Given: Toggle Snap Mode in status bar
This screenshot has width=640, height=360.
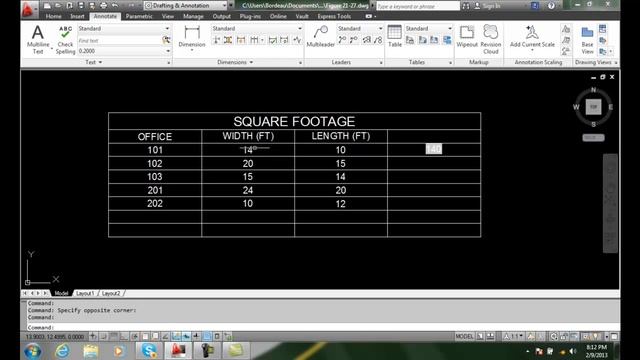Looking at the screenshot, I should pos(104,336).
